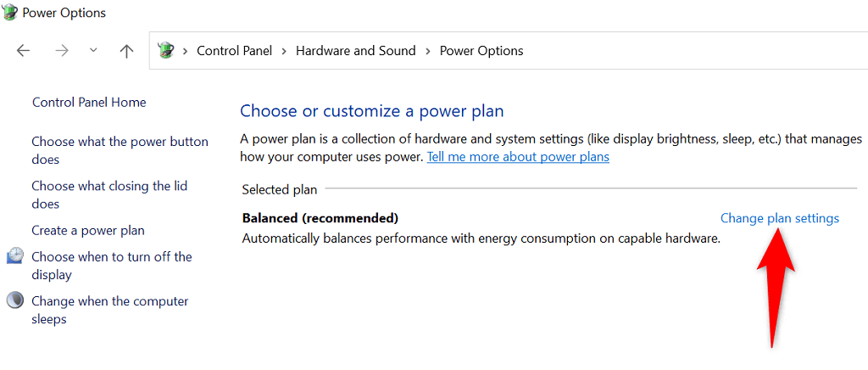Viewport: 868px width, 370px height.
Task: Click the forward navigation arrow
Action: 61,51
